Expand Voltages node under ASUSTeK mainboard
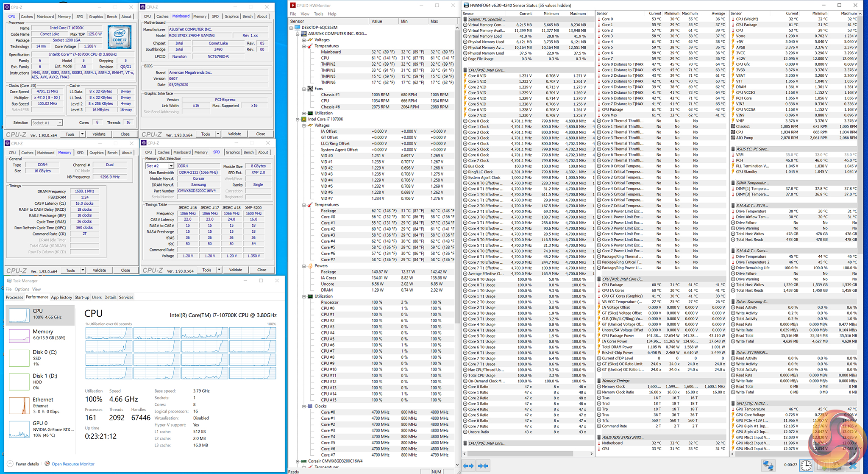868x474 pixels. coord(304,40)
